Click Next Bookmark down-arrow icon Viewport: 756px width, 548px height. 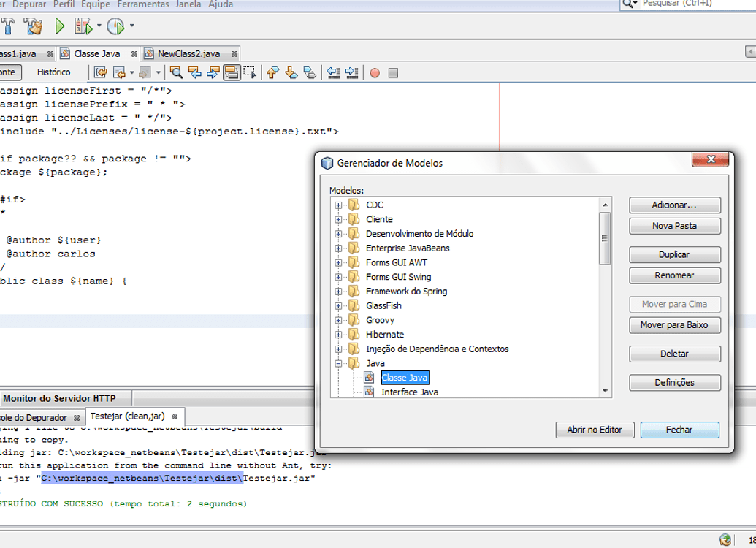pos(291,73)
